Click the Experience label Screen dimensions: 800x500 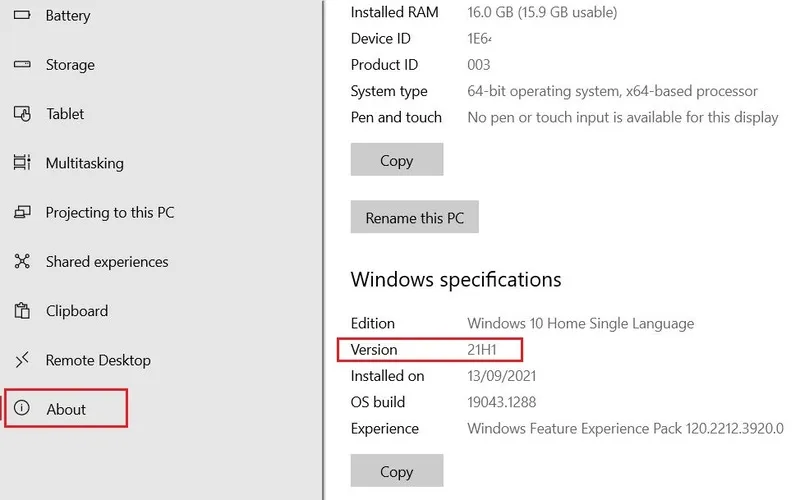[x=385, y=429]
